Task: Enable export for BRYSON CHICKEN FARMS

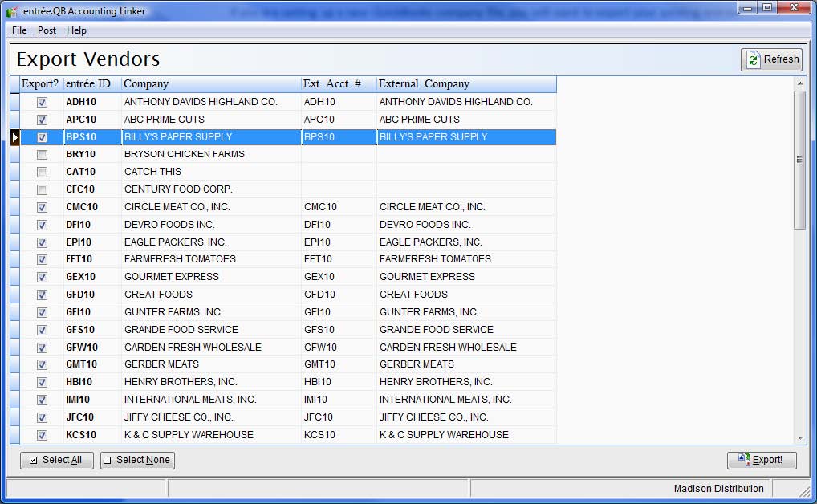Action: [41, 154]
